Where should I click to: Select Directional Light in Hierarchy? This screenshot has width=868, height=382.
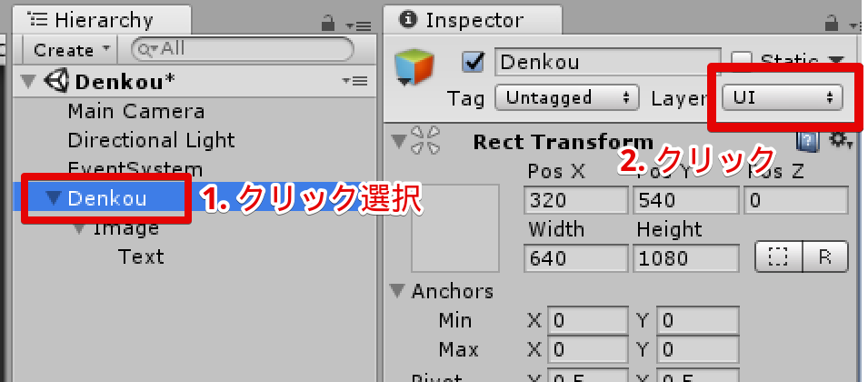151,140
